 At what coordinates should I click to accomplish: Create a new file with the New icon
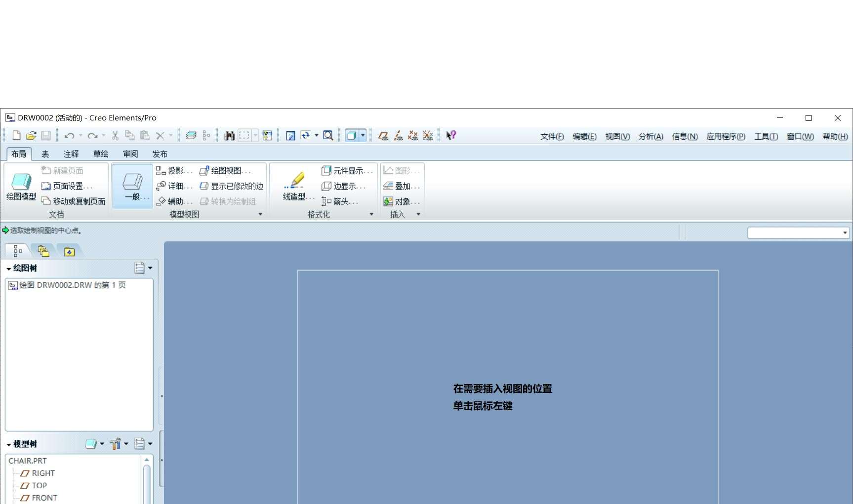[x=16, y=135]
